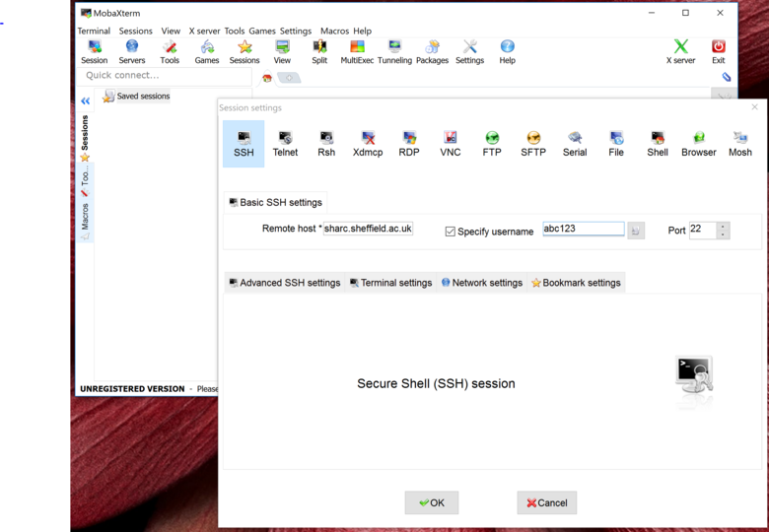Select the SSH session type
The width and height of the screenshot is (769, 532).
pyautogui.click(x=244, y=144)
